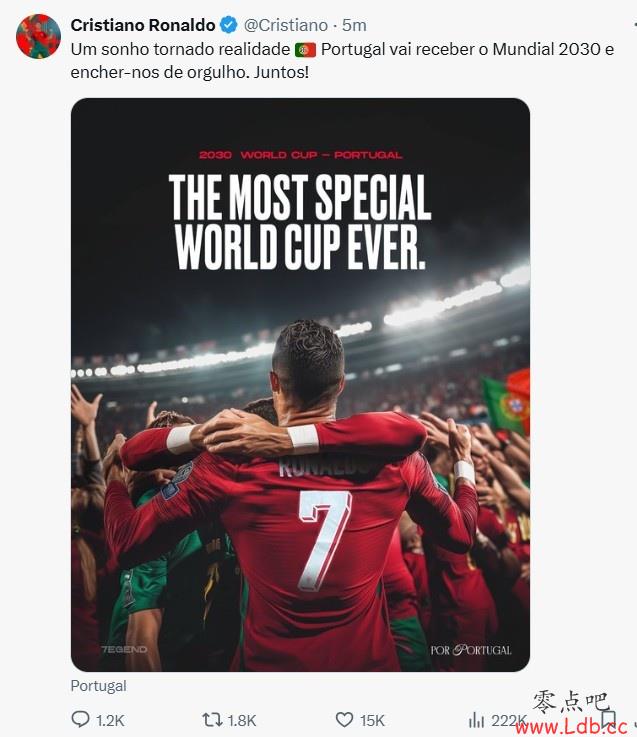637x737 pixels.
Task: Click the 15K likes count
Action: pos(372,721)
